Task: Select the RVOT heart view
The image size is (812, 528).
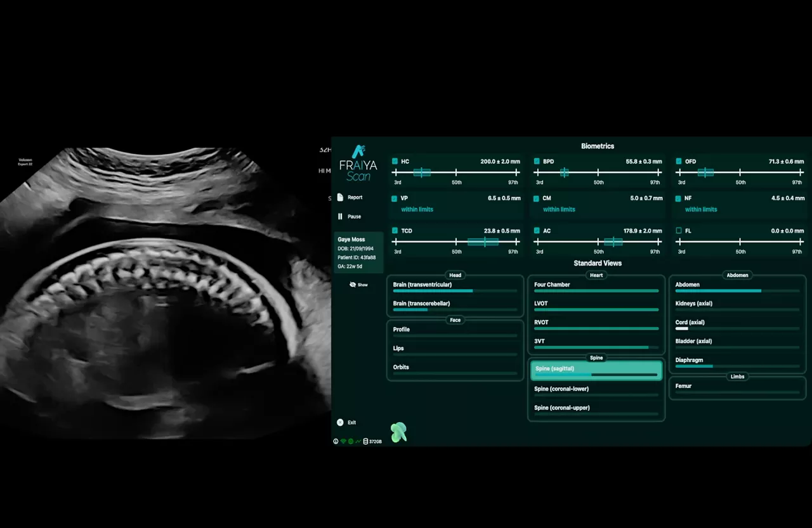Action: [596, 325]
